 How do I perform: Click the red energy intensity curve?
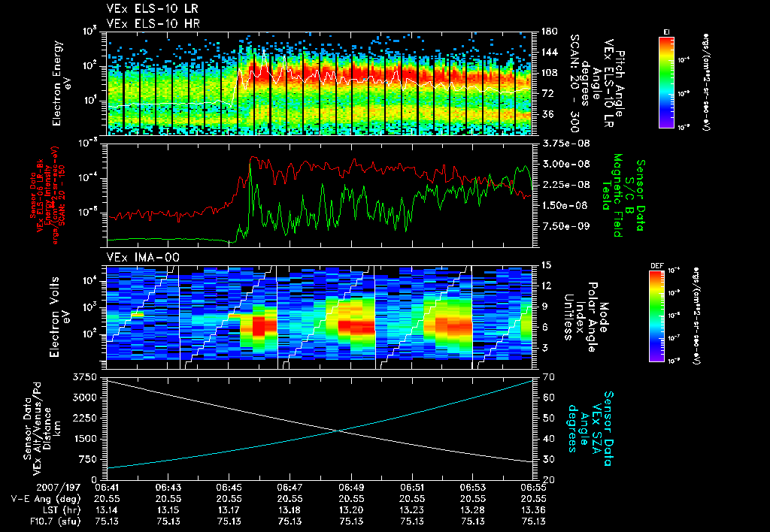coord(319,167)
